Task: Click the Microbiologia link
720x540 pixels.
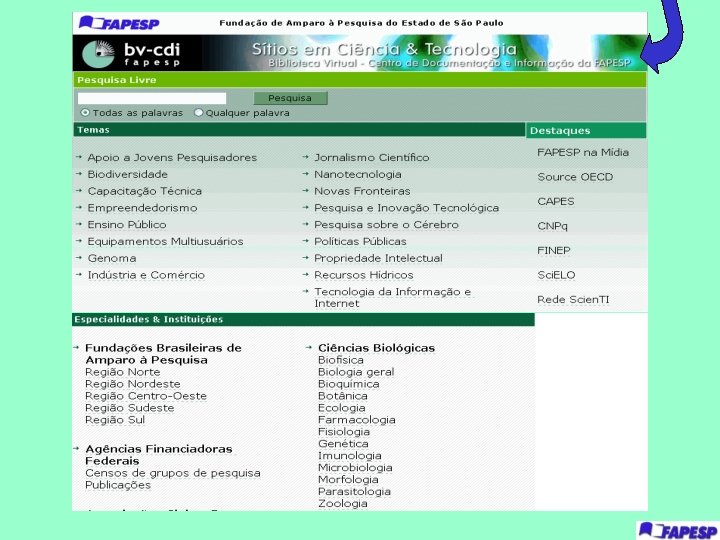Action: [x=355, y=467]
